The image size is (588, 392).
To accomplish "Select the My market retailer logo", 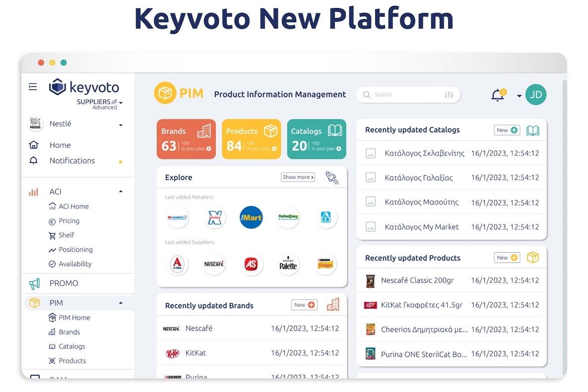I will 177,218.
